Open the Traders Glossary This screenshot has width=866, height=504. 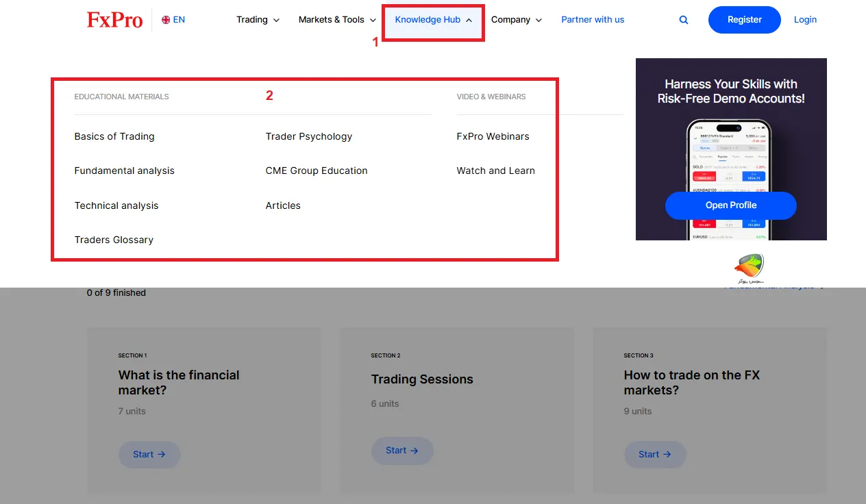[114, 240]
